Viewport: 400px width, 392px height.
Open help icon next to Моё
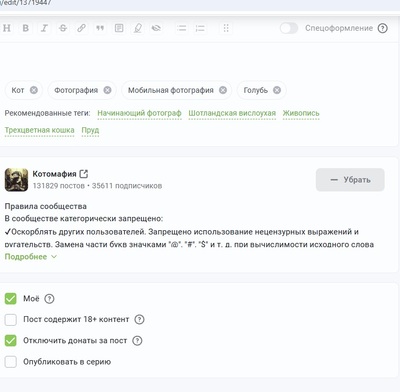point(49,299)
